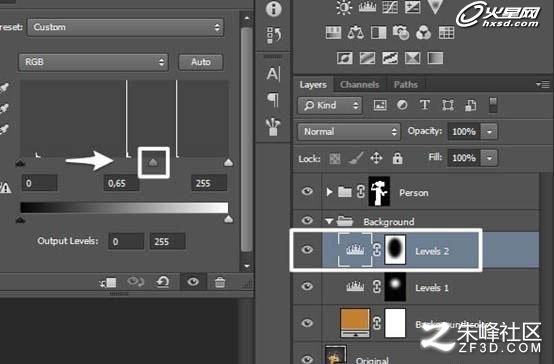
Task: Add a Brightness/Contrast adjustment
Action: pyautogui.click(x=344, y=7)
